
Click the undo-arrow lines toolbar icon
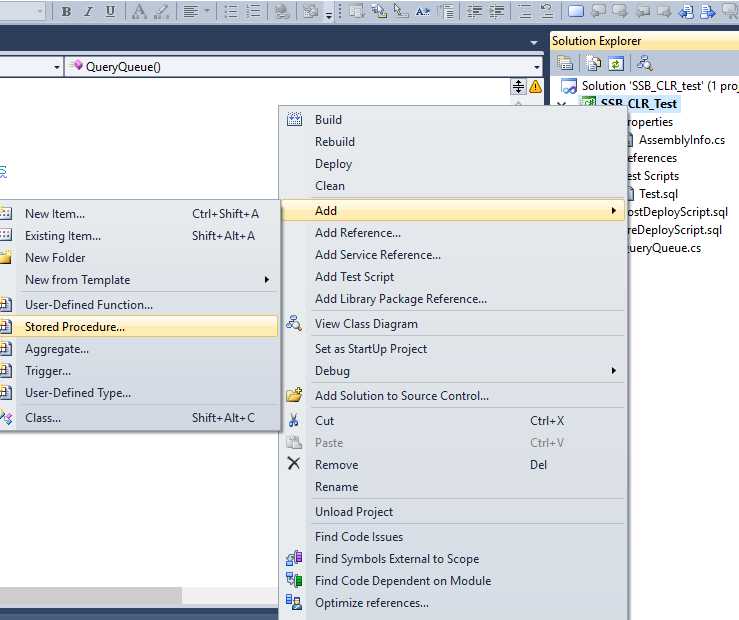(x=547, y=11)
